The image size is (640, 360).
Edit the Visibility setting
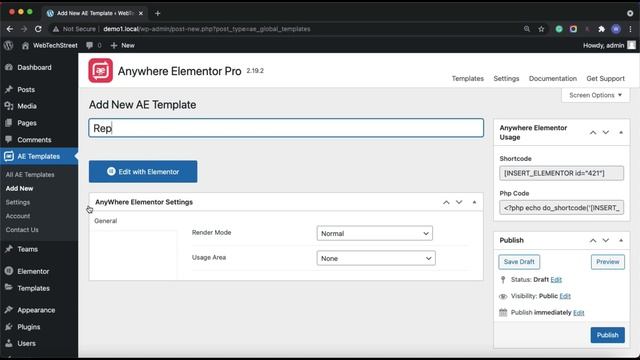pyautogui.click(x=565, y=296)
